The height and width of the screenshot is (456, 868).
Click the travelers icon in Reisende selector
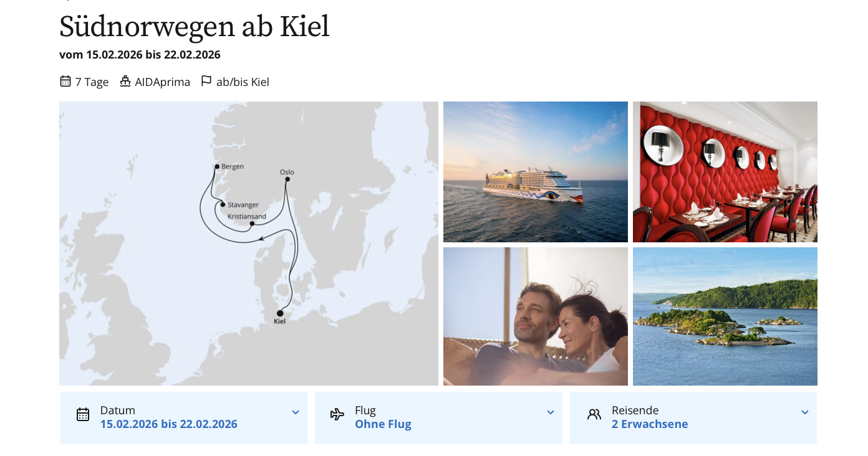(594, 415)
